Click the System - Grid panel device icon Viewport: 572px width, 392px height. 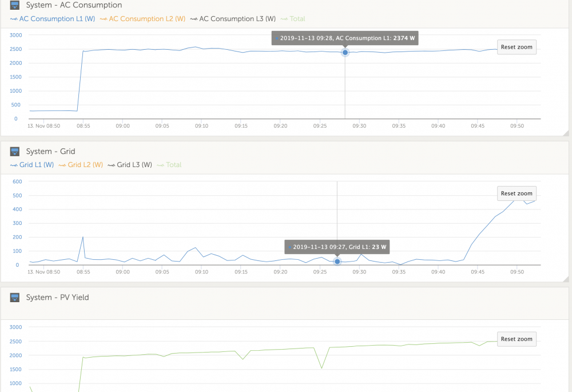pos(15,152)
